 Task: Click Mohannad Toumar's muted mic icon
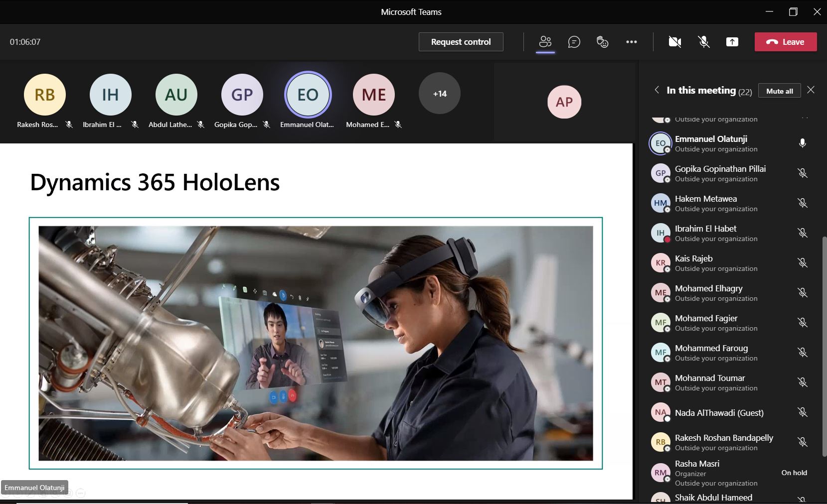(x=803, y=382)
